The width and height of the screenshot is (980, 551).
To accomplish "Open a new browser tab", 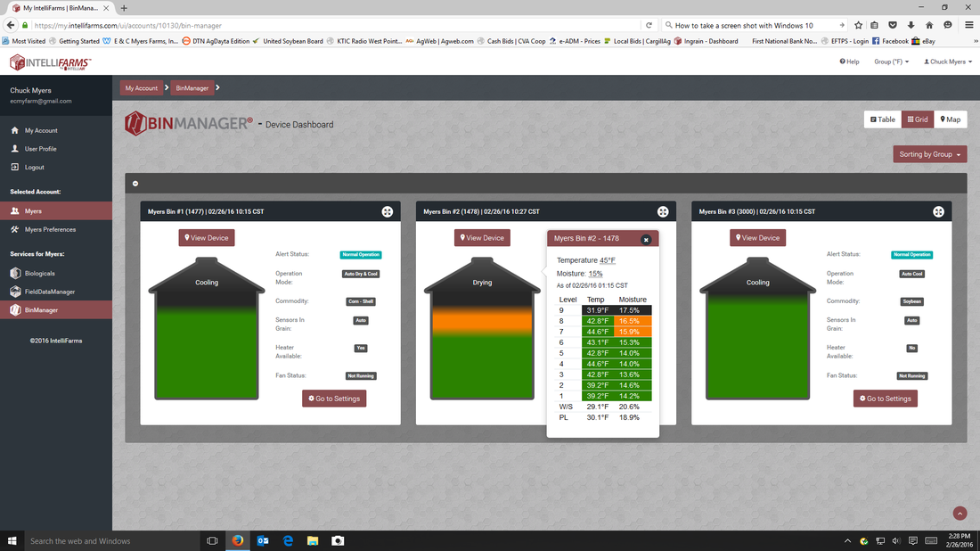I will [124, 8].
